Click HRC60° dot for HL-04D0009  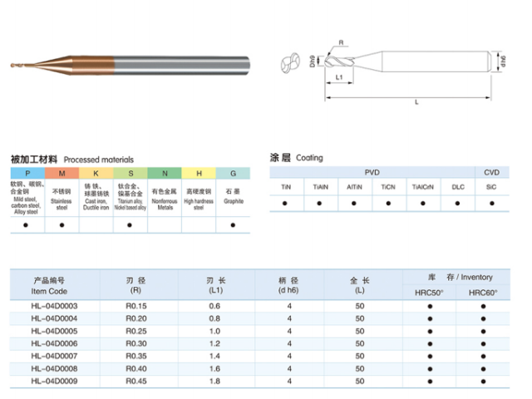[x=483, y=381]
